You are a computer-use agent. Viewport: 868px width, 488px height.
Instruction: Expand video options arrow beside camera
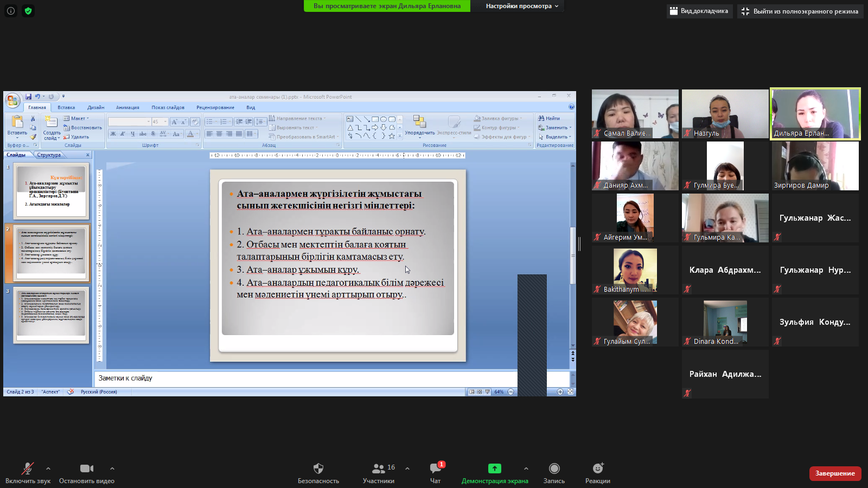[x=112, y=468]
